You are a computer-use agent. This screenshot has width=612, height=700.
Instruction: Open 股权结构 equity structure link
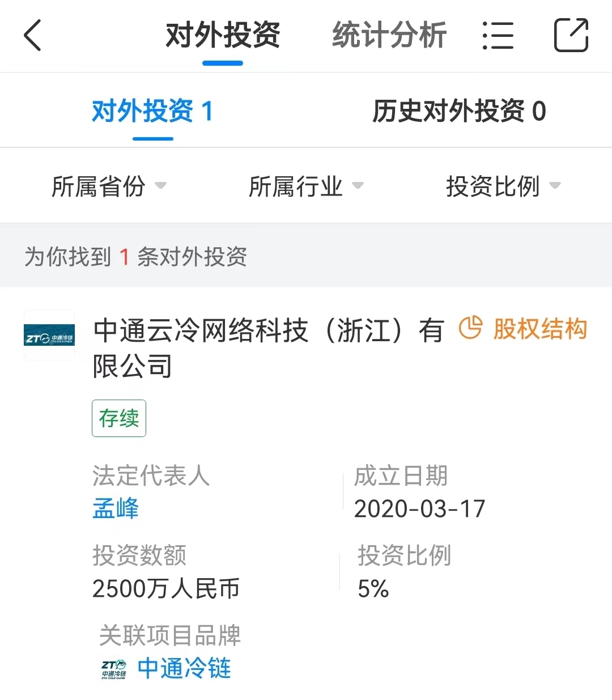point(539,329)
